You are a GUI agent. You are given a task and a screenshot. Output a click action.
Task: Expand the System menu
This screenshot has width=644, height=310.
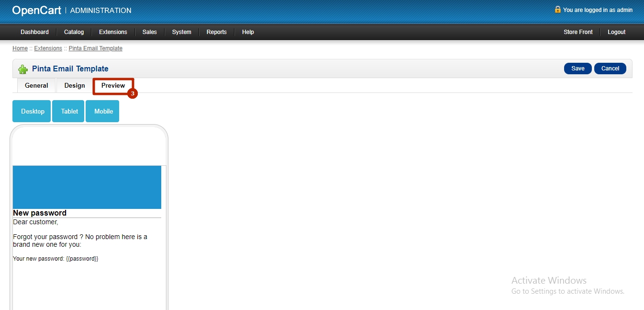(x=181, y=32)
